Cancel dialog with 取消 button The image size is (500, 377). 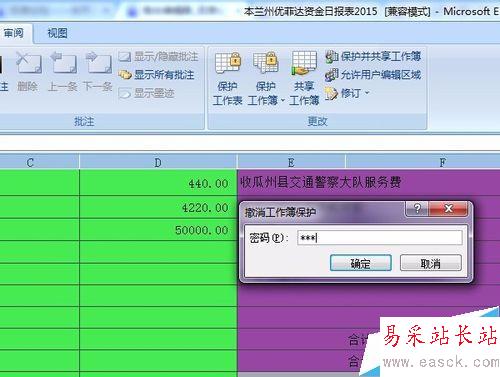click(x=431, y=263)
